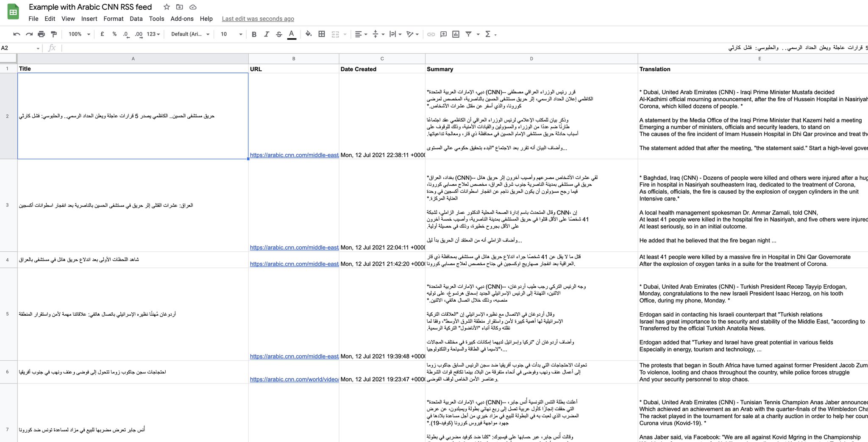Image resolution: width=868 pixels, height=442 pixels.
Task: Open the horizontal align dropdown
Action: 360,34
